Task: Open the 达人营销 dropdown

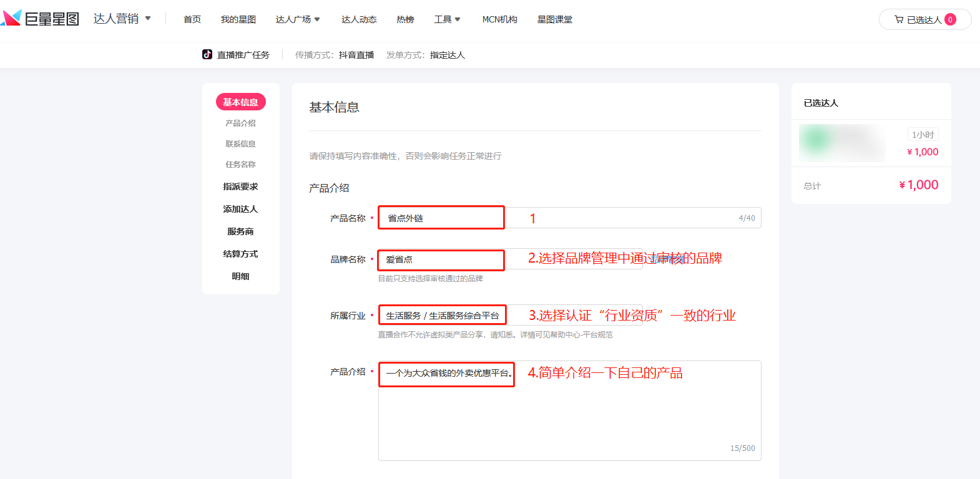Action: pos(122,19)
